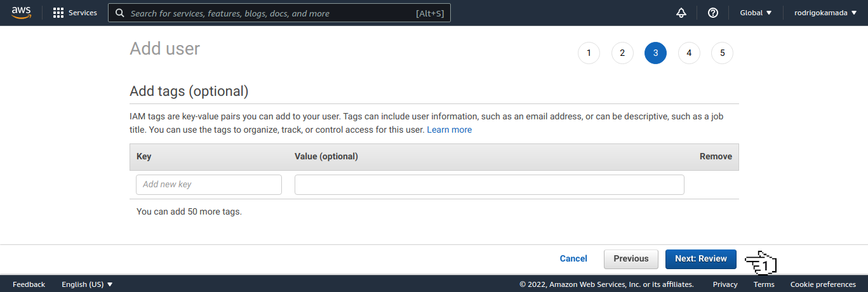
Task: Click the search magnifier icon
Action: [x=119, y=13]
